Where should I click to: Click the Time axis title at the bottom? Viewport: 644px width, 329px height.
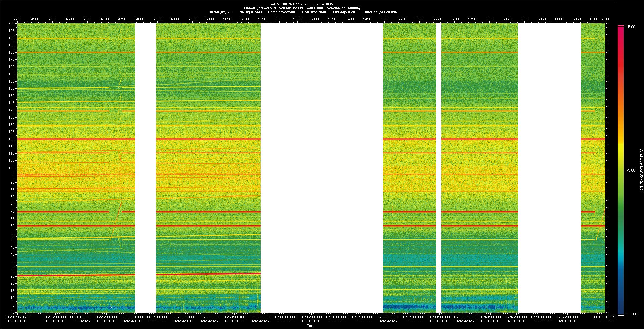[310, 326]
